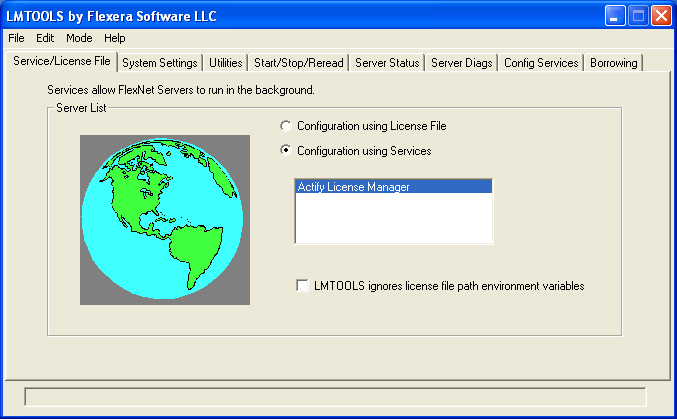This screenshot has width=677, height=419.
Task: Switch to the System Settings tab
Action: click(160, 63)
